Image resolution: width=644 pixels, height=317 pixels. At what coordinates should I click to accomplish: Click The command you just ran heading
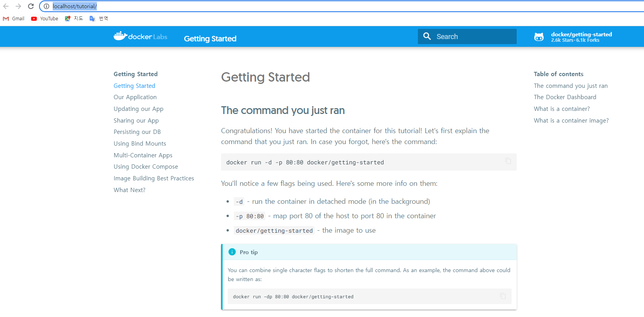283,110
